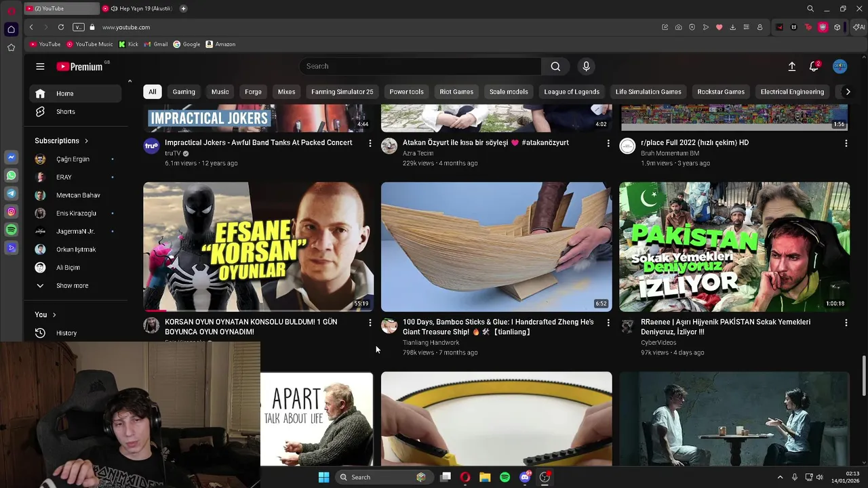Click the YouTube search input field
Viewport: 868px width, 488px height.
[x=420, y=66]
